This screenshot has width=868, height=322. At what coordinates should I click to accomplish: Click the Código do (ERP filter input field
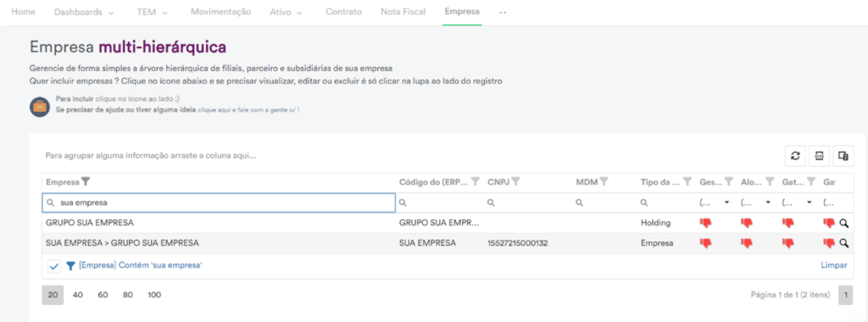(x=440, y=203)
